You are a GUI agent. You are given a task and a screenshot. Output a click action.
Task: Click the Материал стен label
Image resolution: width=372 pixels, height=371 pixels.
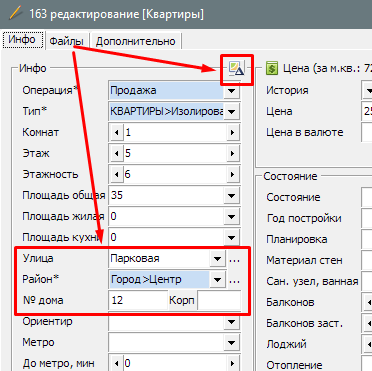(x=304, y=261)
